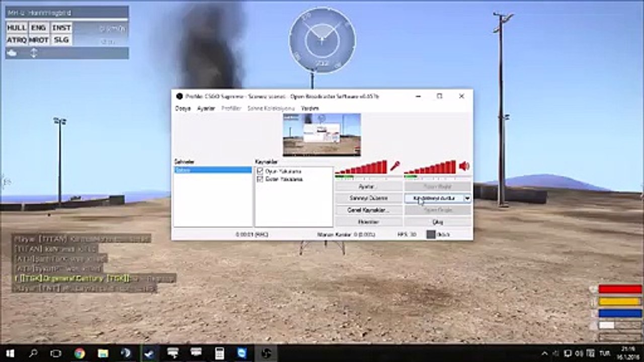
Task: Launch Google Chrome from the taskbar
Action: click(x=79, y=353)
